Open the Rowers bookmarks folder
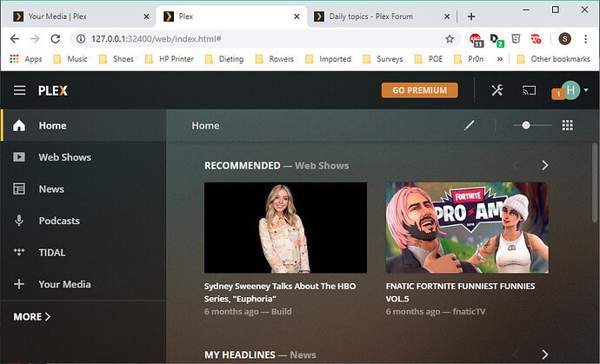The width and height of the screenshot is (600, 364). click(275, 59)
